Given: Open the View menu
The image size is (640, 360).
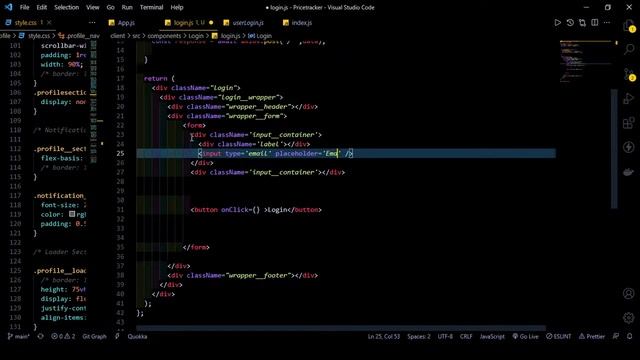Looking at the screenshot, I should pyautogui.click(x=93, y=7).
